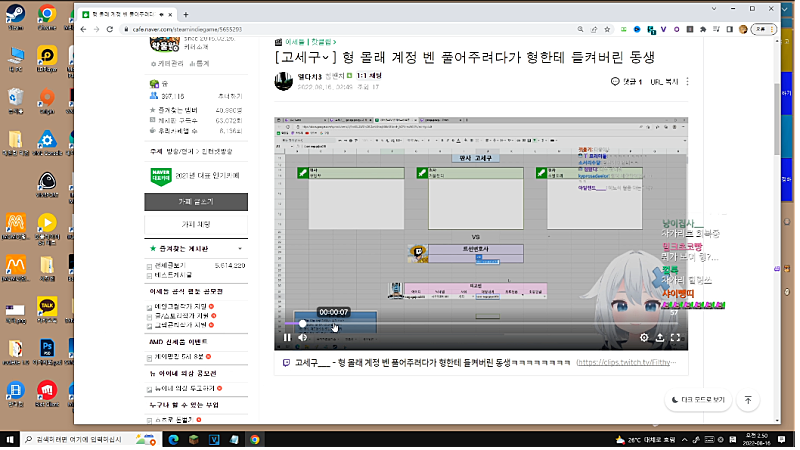The width and height of the screenshot is (800, 450).
Task: Click the 1:1 채팅 button
Action: [369, 76]
